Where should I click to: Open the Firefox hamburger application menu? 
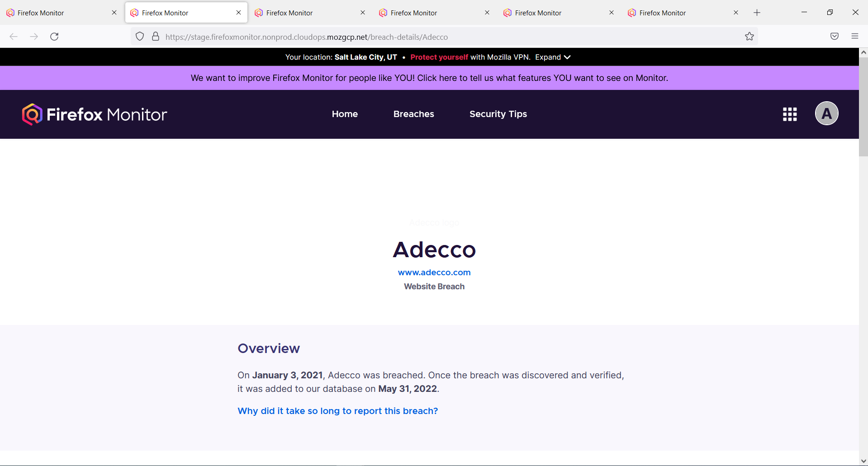855,37
